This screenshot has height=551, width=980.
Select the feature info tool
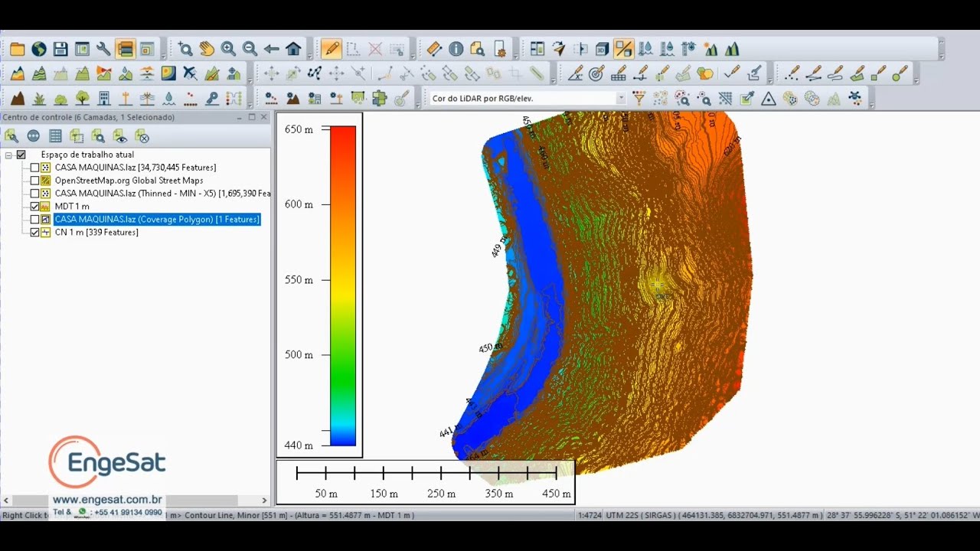(x=456, y=49)
